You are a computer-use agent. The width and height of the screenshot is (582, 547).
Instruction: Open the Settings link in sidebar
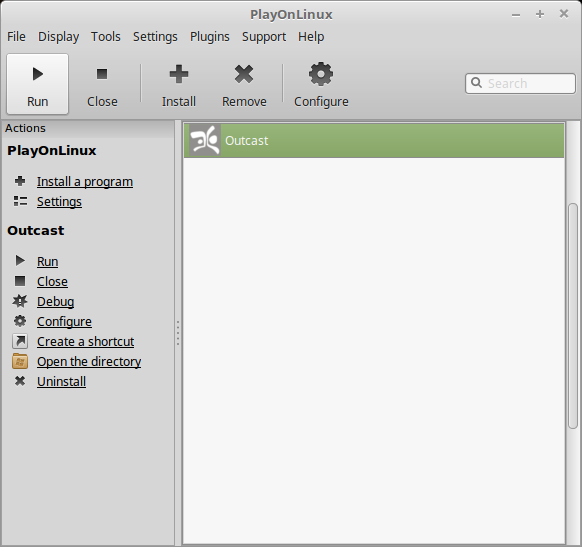(x=59, y=202)
